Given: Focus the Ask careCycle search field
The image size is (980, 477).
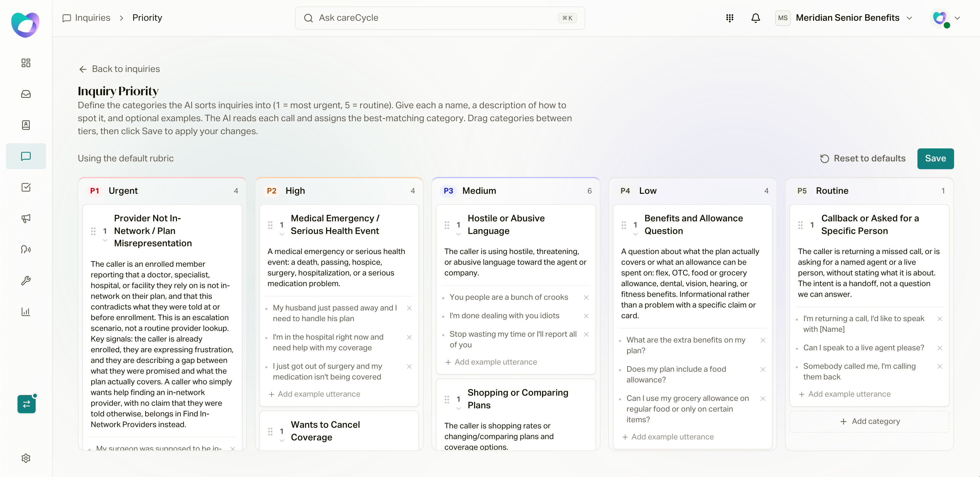Looking at the screenshot, I should click(x=440, y=18).
